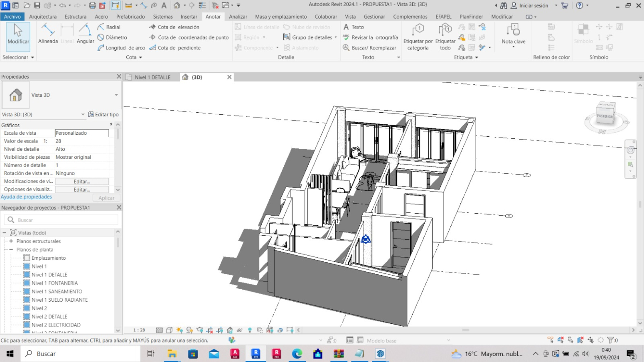Expand the Cota panel dropdown
The width and height of the screenshot is (644, 362).
point(134,57)
